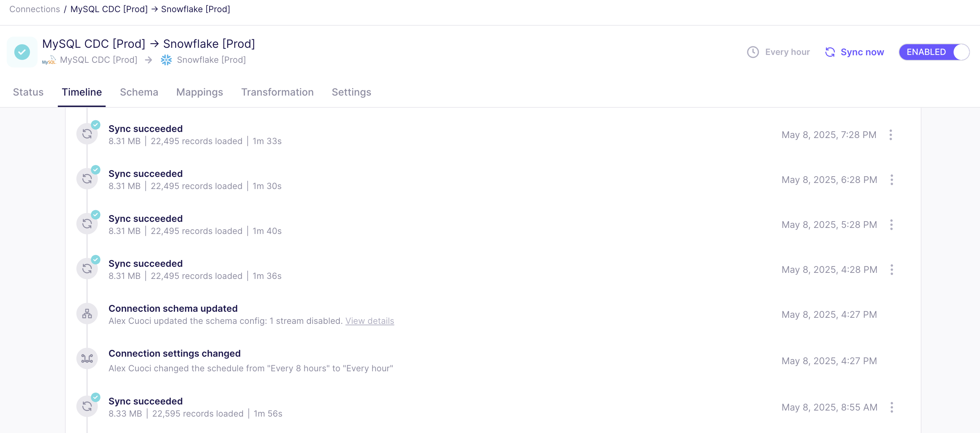Disable the connection using ENABLED toggle
The width and height of the screenshot is (980, 433).
click(934, 52)
